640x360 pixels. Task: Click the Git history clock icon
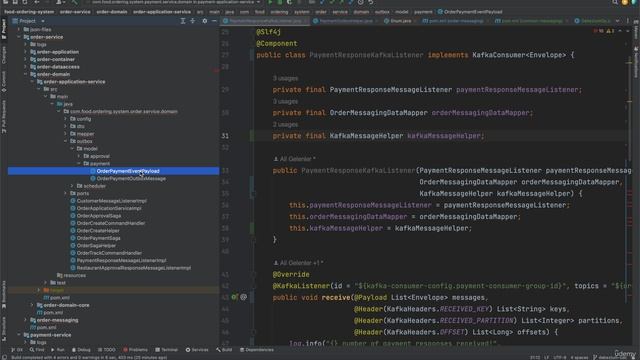pos(361,2)
